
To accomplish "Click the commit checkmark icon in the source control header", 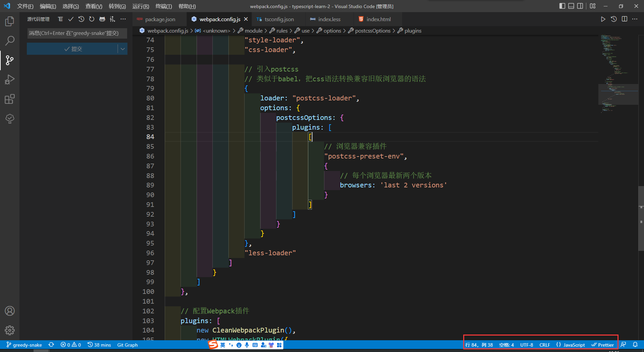I will click(71, 19).
